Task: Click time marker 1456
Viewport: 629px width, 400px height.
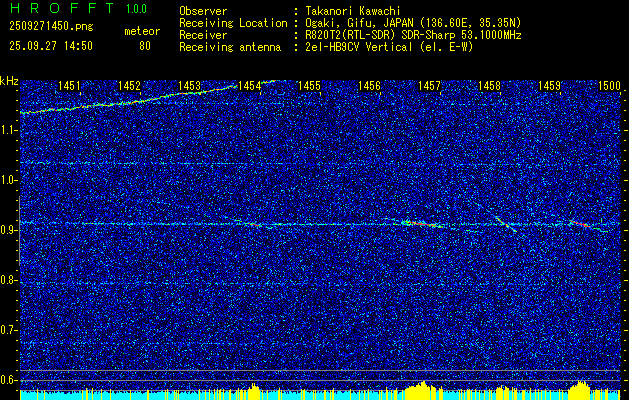Action: point(369,85)
